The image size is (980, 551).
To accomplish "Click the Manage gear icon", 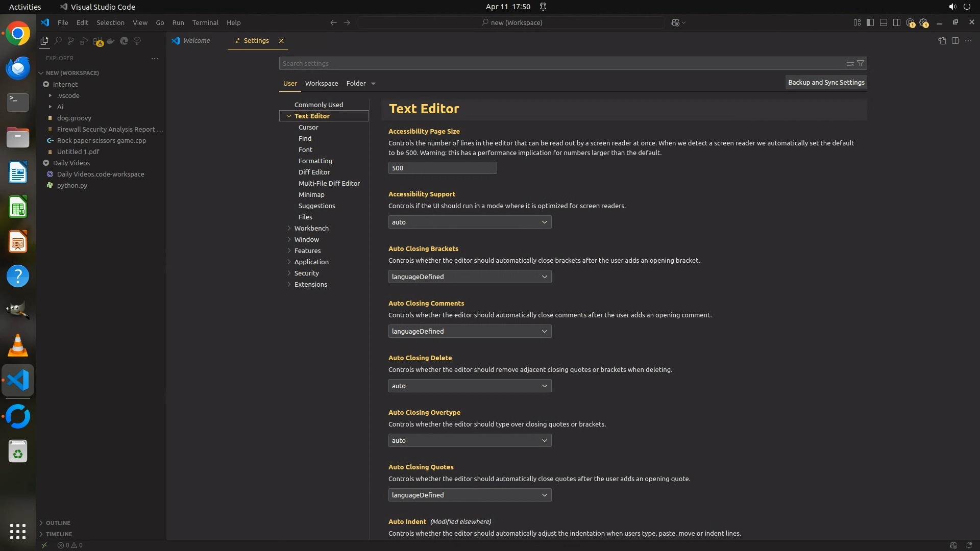I will [923, 22].
